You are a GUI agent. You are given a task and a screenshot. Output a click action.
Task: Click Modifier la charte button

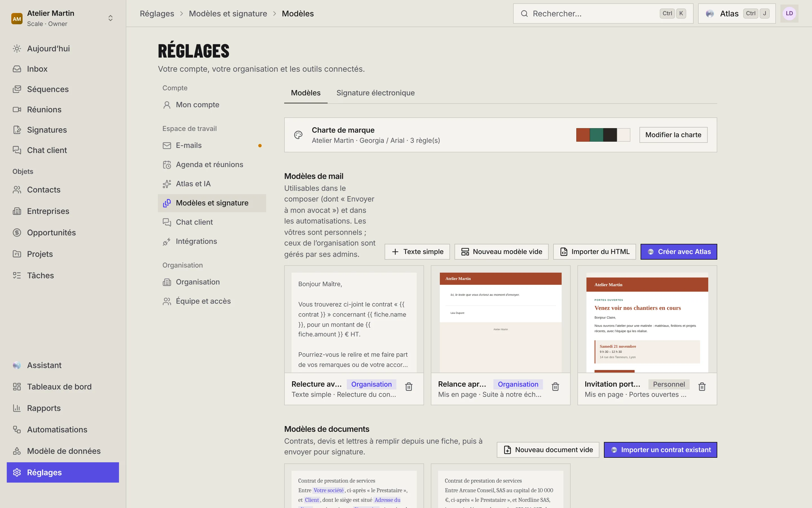pyautogui.click(x=673, y=135)
